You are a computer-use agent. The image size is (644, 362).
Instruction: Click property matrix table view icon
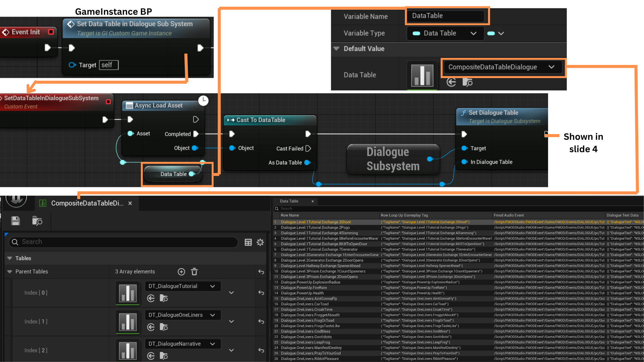point(248,242)
